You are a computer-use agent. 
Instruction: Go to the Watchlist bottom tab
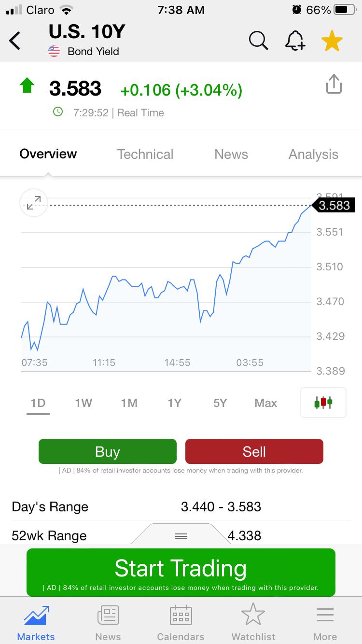pyautogui.click(x=253, y=623)
